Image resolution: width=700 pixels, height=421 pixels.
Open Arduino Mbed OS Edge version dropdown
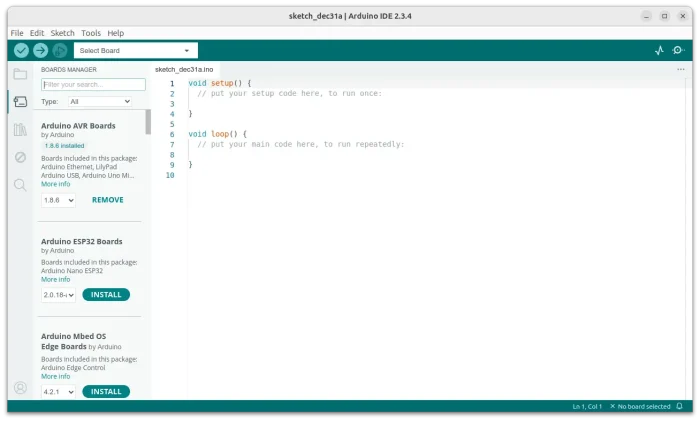[x=58, y=392]
